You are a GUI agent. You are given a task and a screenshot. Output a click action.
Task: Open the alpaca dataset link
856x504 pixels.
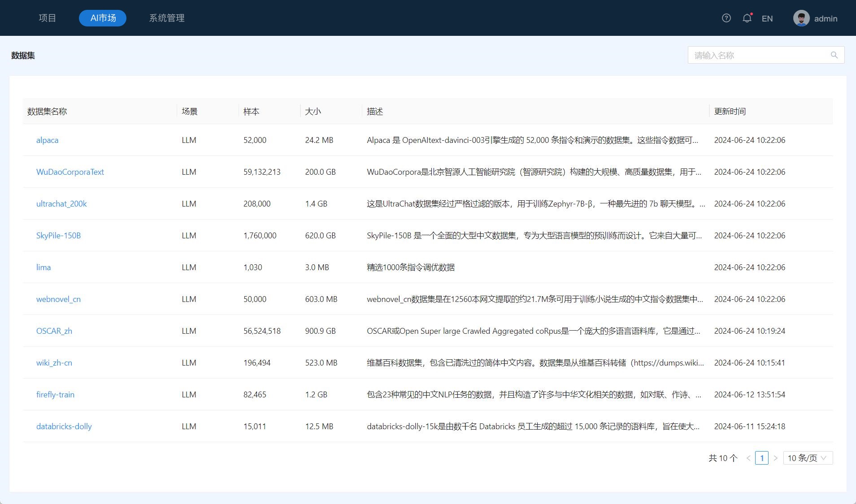47,140
